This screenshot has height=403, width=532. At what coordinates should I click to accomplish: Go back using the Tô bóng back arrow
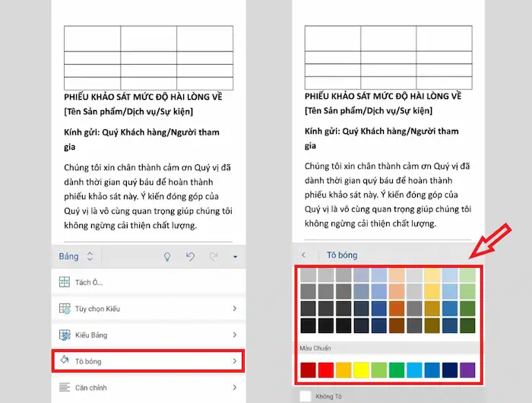[x=304, y=255]
